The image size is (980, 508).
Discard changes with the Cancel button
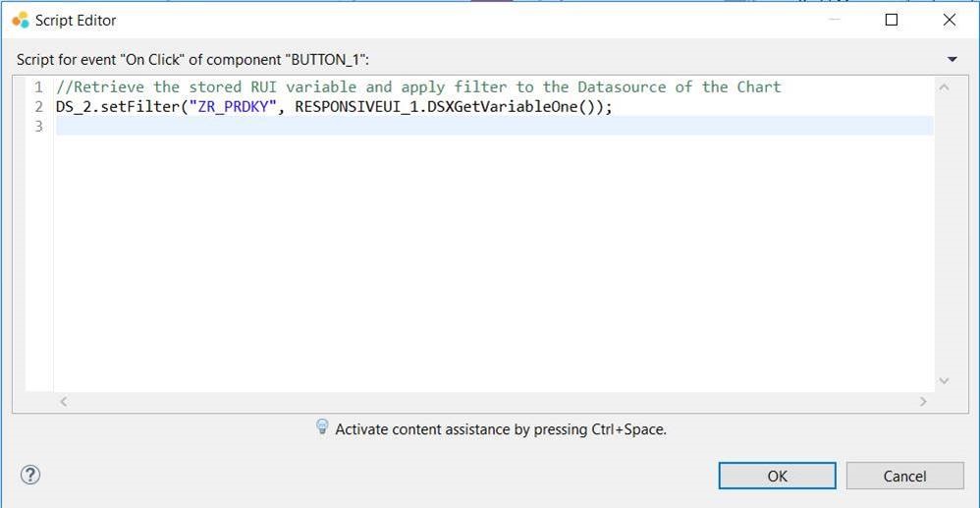tap(904, 476)
